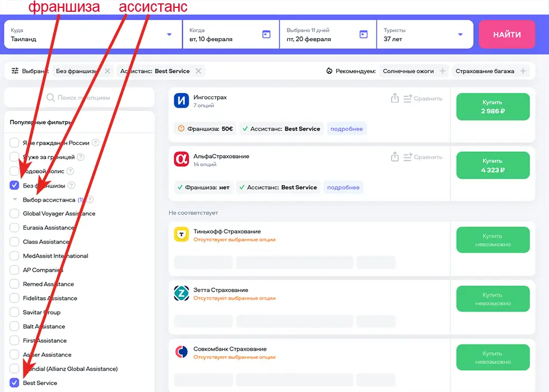Collapse the Выбор ассистанса section
Screen dimensions: 549x392
coord(15,199)
